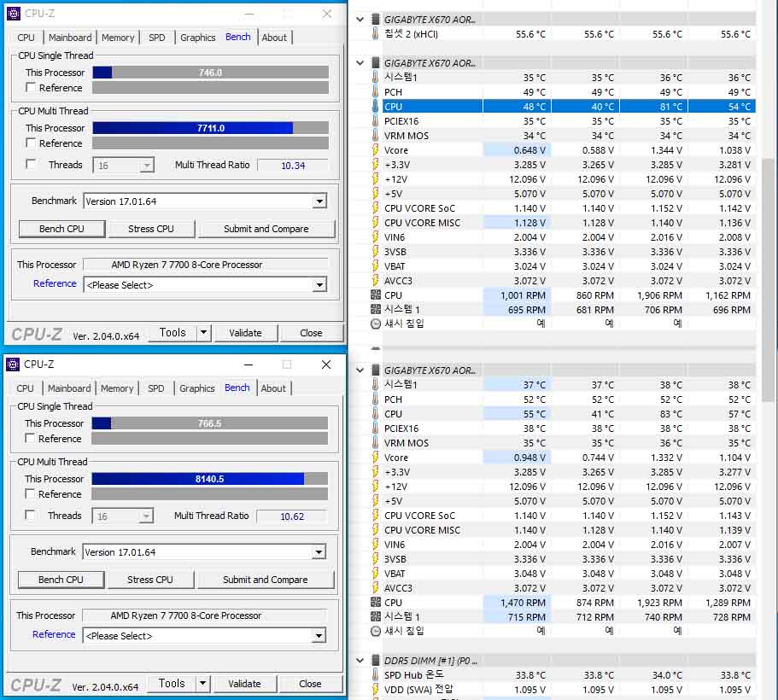Click the fan icon beside CPU 1,470 RPM
Screen dimensions: 778x700
376,603
